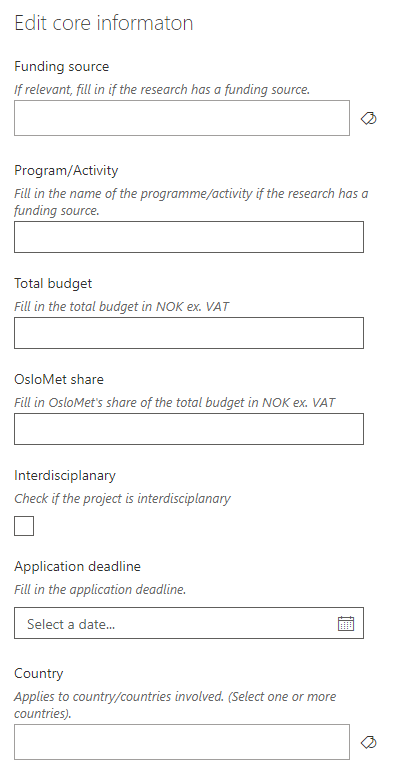The image size is (405, 776).
Task: Focus the Program/Activity input box
Action: (189, 237)
